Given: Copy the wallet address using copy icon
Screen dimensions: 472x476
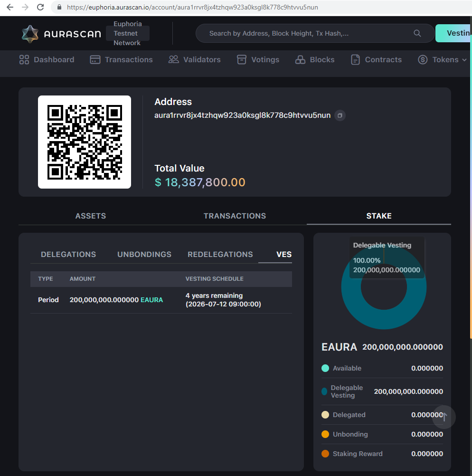Looking at the screenshot, I should pos(340,115).
